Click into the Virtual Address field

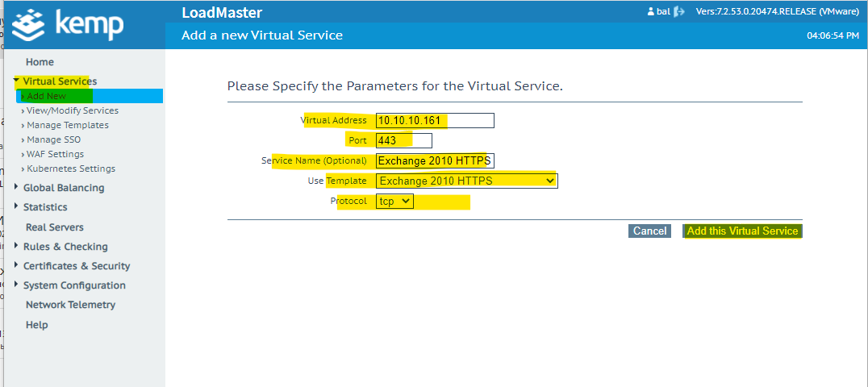click(435, 120)
